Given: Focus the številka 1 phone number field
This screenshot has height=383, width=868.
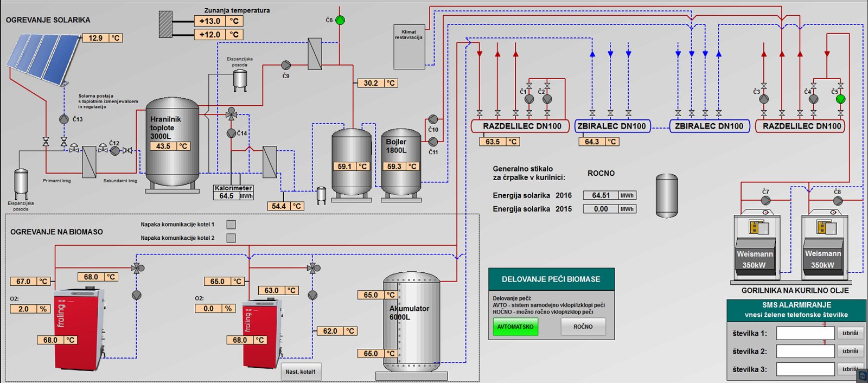Looking at the screenshot, I should click(805, 333).
